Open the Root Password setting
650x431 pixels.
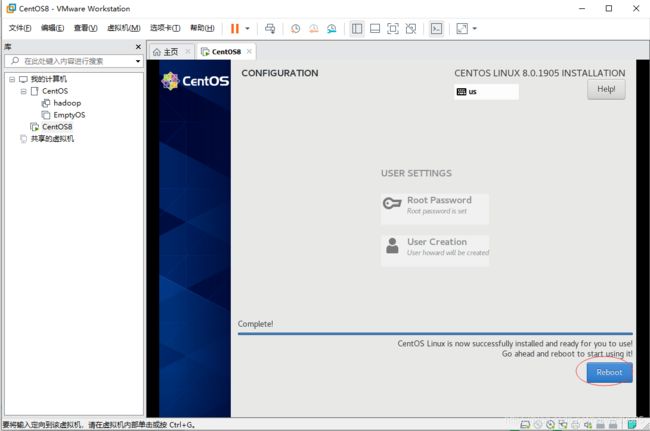click(x=435, y=209)
